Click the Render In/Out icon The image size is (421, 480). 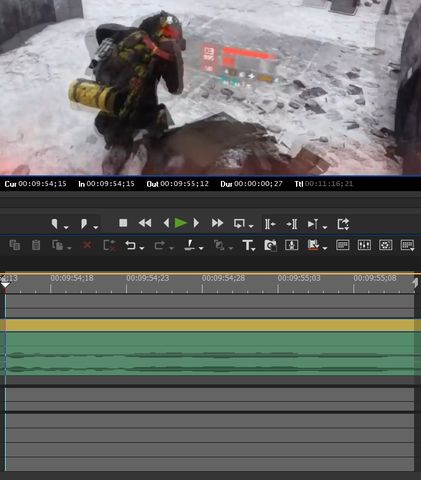(313, 245)
